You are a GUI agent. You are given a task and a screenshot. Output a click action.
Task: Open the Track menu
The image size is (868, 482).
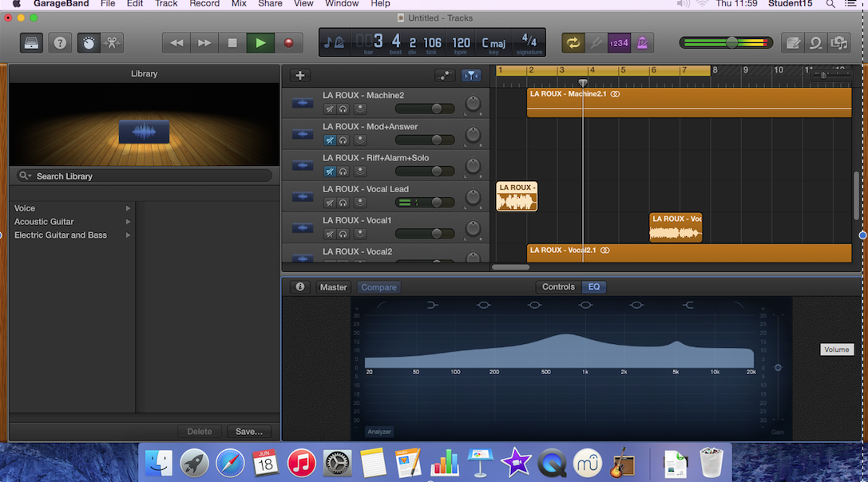(165, 4)
